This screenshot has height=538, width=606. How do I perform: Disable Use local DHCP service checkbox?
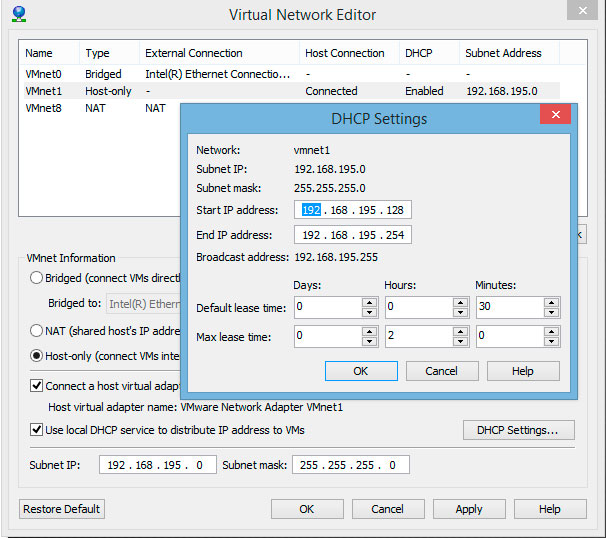(x=37, y=430)
